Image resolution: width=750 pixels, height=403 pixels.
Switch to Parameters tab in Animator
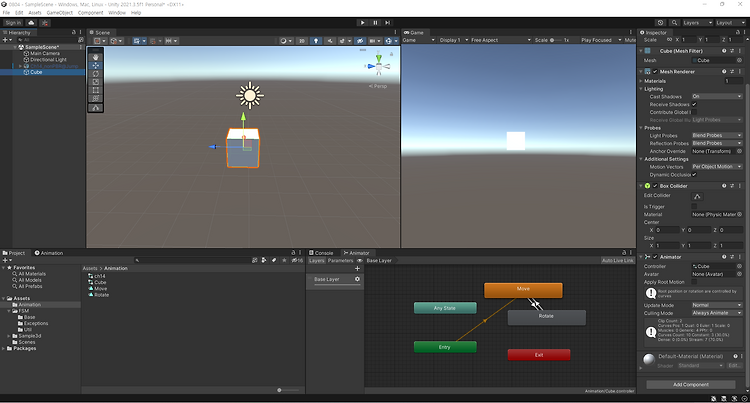(x=340, y=261)
